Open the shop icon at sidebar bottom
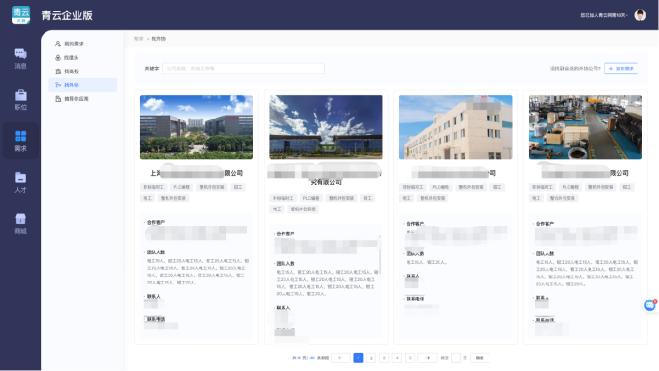Screen dimensions: 659x371 tap(21, 224)
